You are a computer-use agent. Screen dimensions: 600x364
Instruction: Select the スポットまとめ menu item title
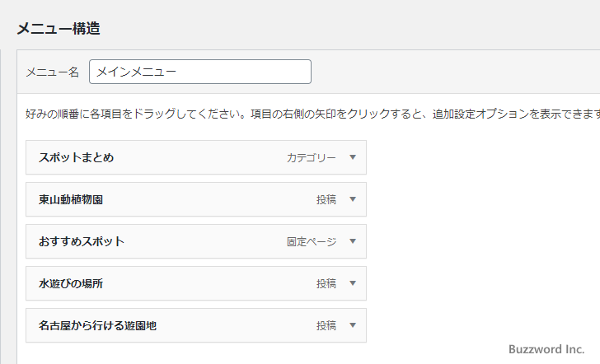[x=76, y=157]
